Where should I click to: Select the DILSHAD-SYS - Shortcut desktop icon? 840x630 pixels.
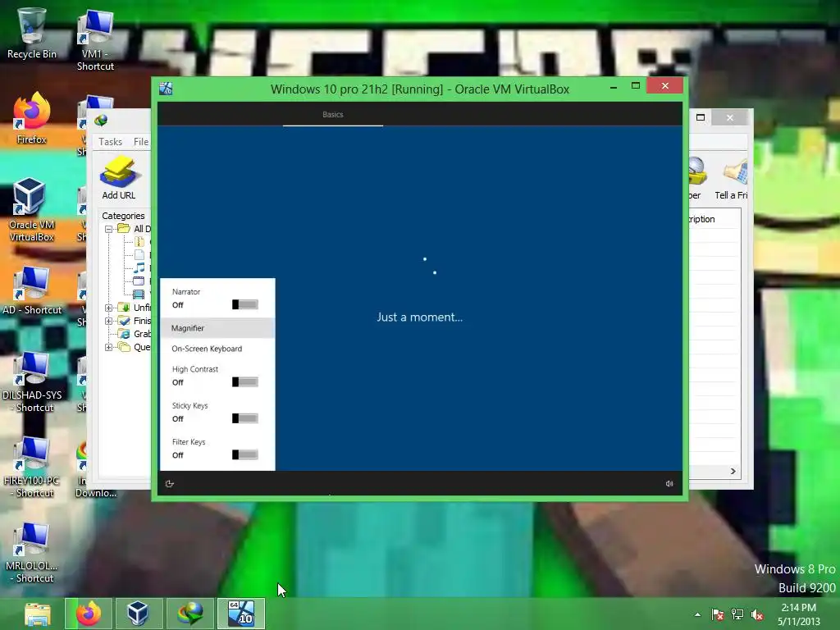pos(32,381)
